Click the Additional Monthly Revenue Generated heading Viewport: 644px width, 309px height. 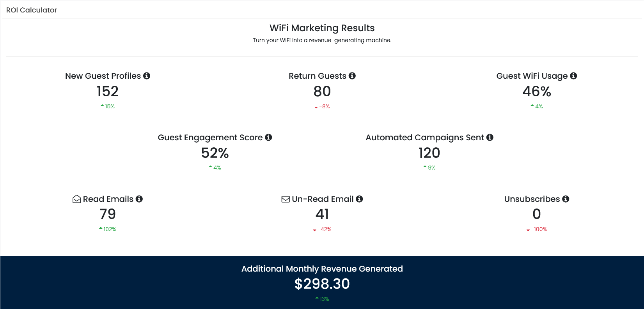[x=322, y=269]
